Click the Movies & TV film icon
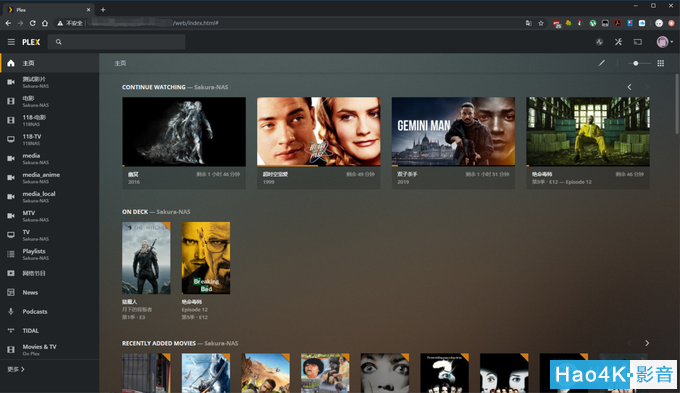 (11, 349)
